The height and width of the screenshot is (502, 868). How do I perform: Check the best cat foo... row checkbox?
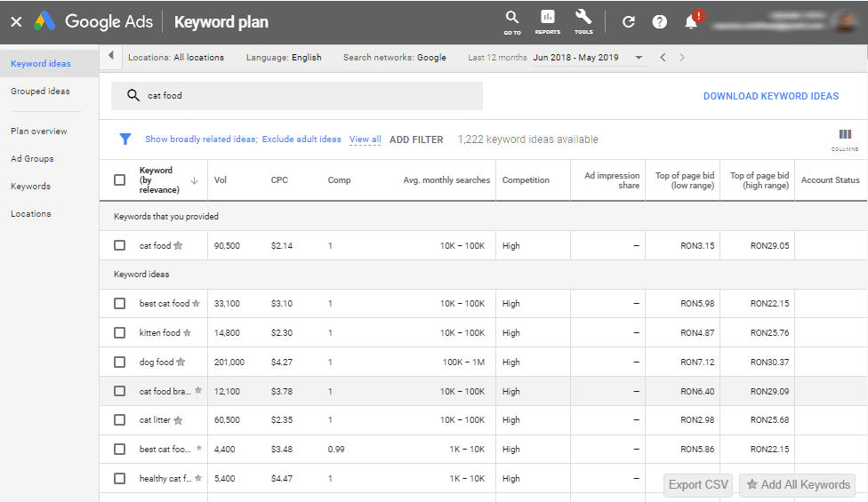pyautogui.click(x=119, y=449)
